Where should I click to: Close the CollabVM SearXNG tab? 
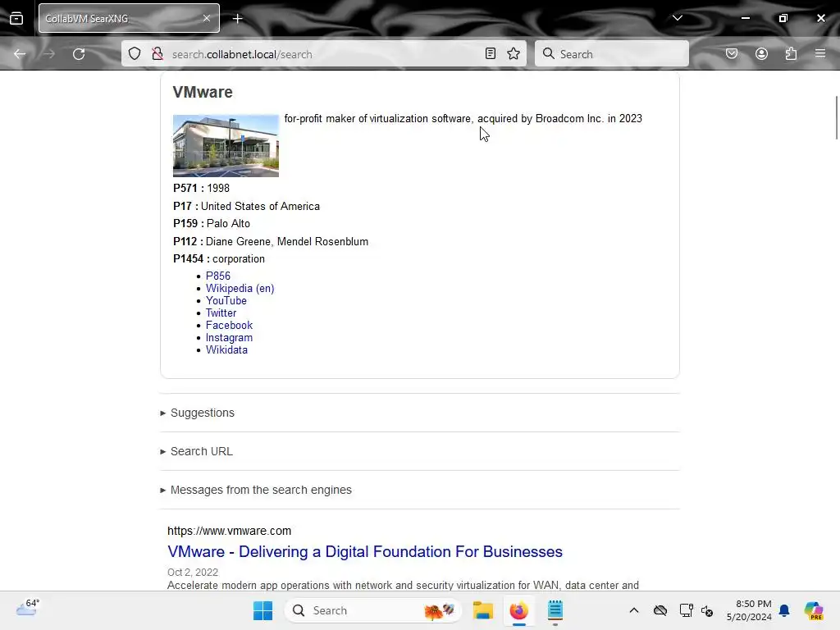point(207,18)
